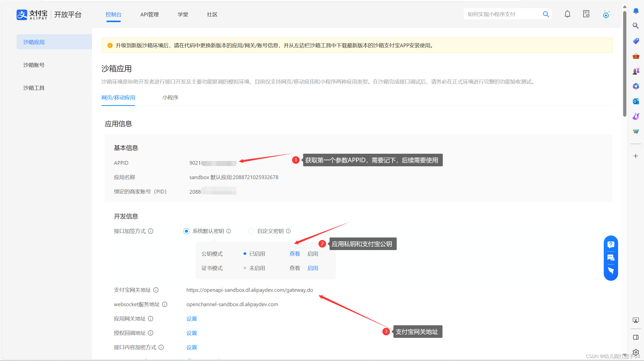Screen dimensions: 644x361
Task: Click the notification bell icon in header
Action: [x=567, y=14]
